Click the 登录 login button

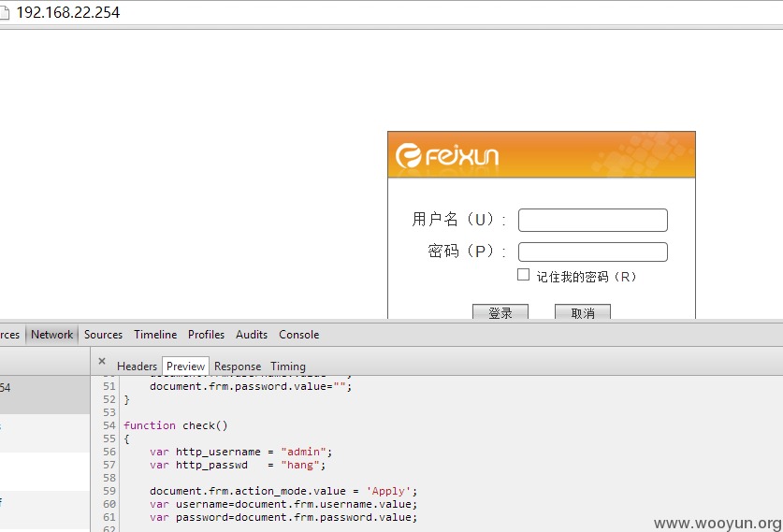pyautogui.click(x=500, y=312)
